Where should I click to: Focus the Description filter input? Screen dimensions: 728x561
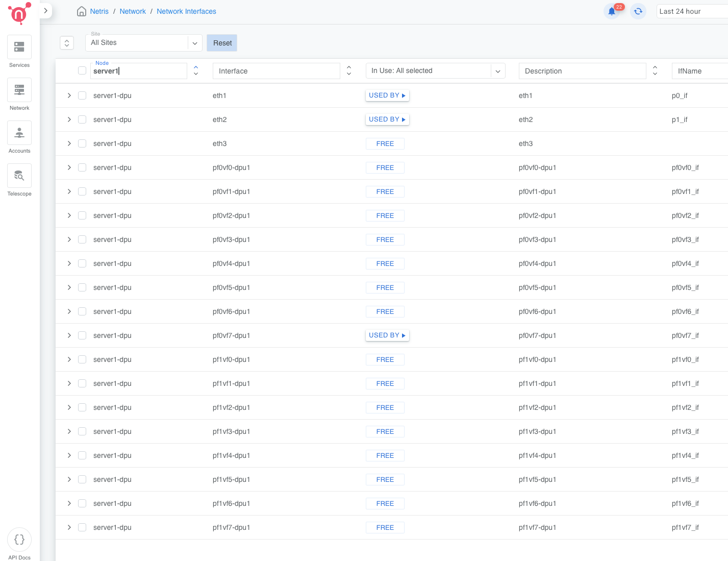point(583,71)
